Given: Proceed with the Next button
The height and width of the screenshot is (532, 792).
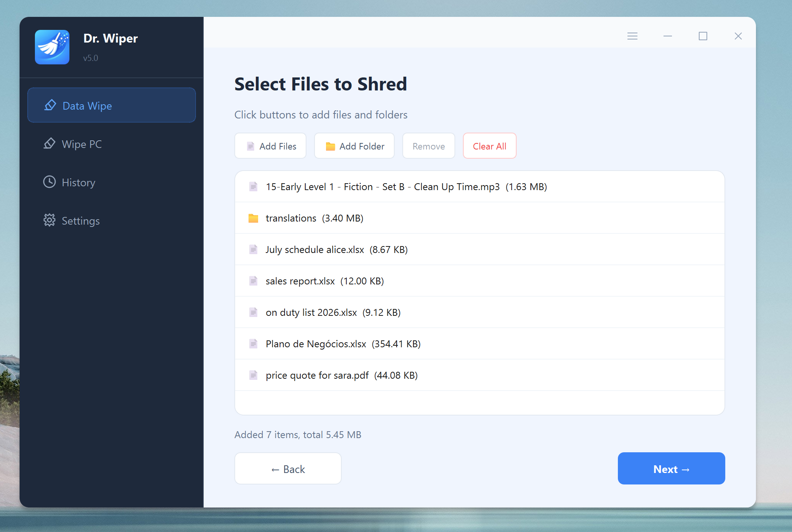Looking at the screenshot, I should coord(672,469).
